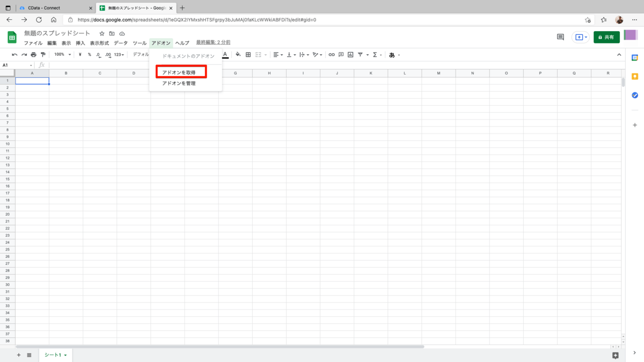Add a new sheet with plus
644x362 pixels.
(x=19, y=355)
